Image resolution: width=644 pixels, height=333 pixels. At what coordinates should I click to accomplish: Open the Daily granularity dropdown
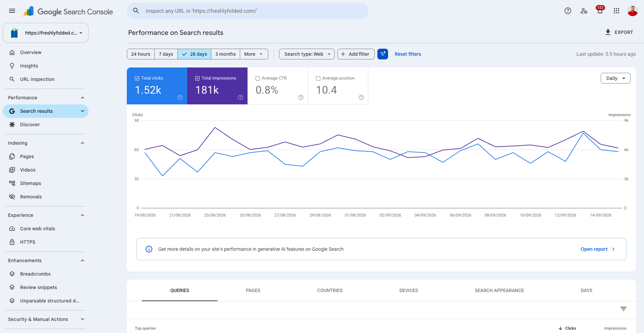click(615, 78)
